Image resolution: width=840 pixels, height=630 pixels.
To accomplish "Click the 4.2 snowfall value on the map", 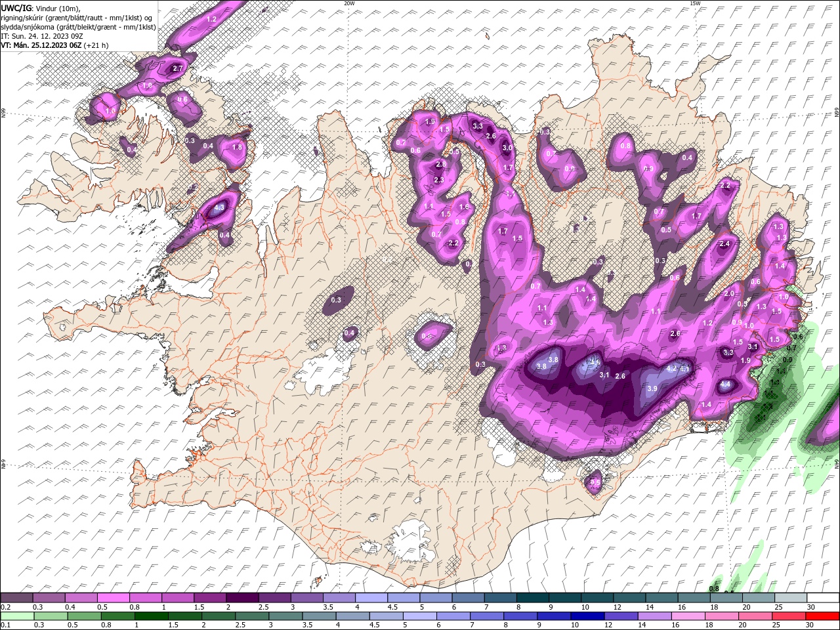I will 671,369.
